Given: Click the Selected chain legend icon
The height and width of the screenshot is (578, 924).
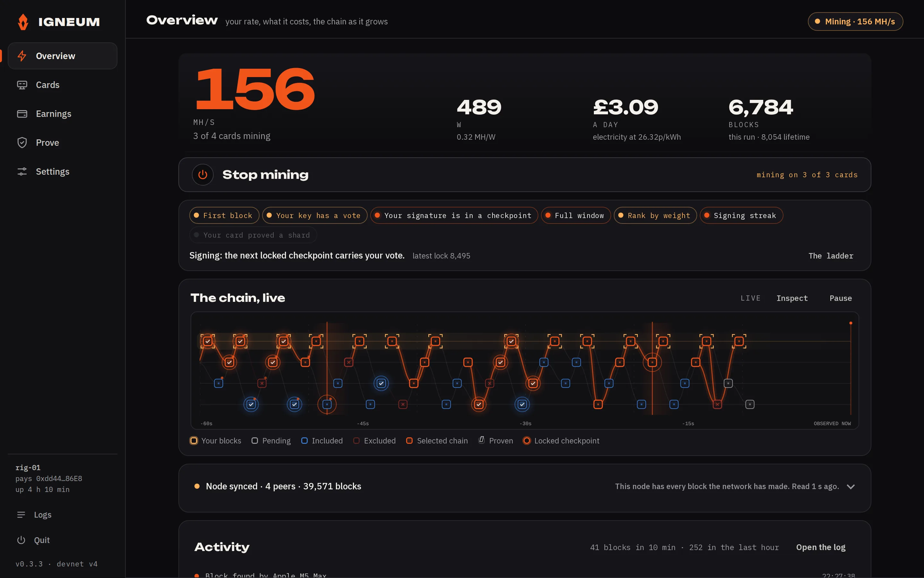Looking at the screenshot, I should (x=409, y=441).
